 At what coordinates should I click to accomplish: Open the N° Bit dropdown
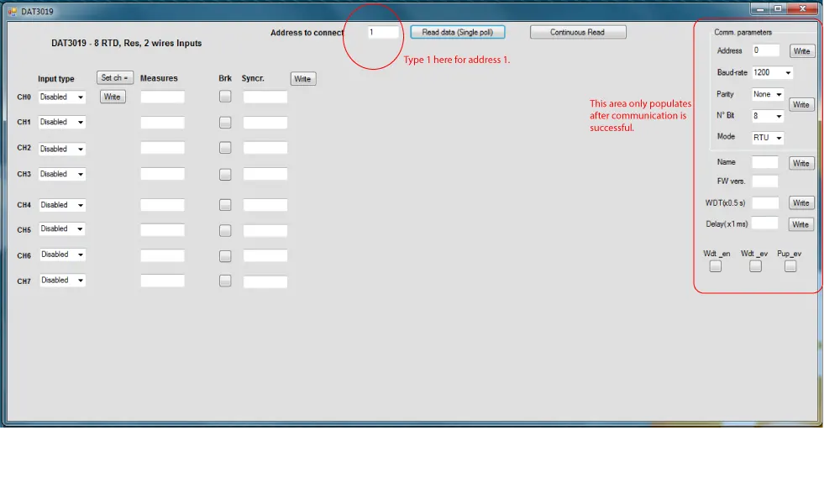tap(768, 116)
